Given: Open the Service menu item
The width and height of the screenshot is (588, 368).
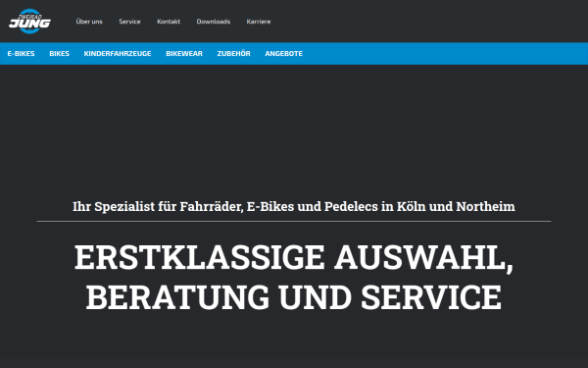Looking at the screenshot, I should [129, 22].
